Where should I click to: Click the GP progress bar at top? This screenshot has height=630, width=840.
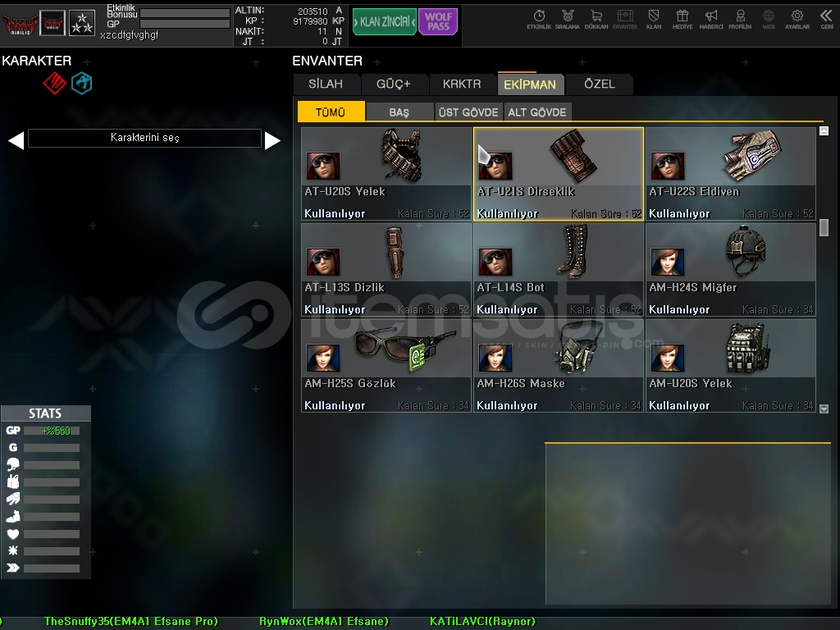(185, 24)
